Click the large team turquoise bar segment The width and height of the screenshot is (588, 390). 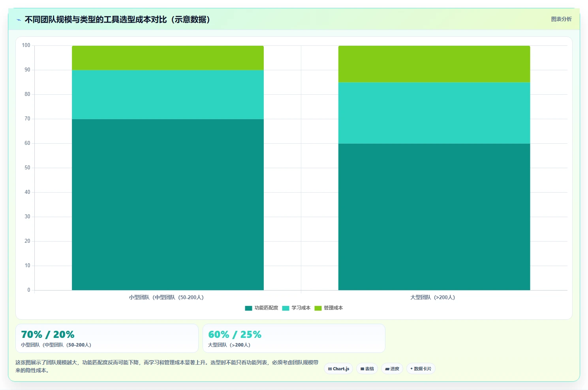coord(434,113)
